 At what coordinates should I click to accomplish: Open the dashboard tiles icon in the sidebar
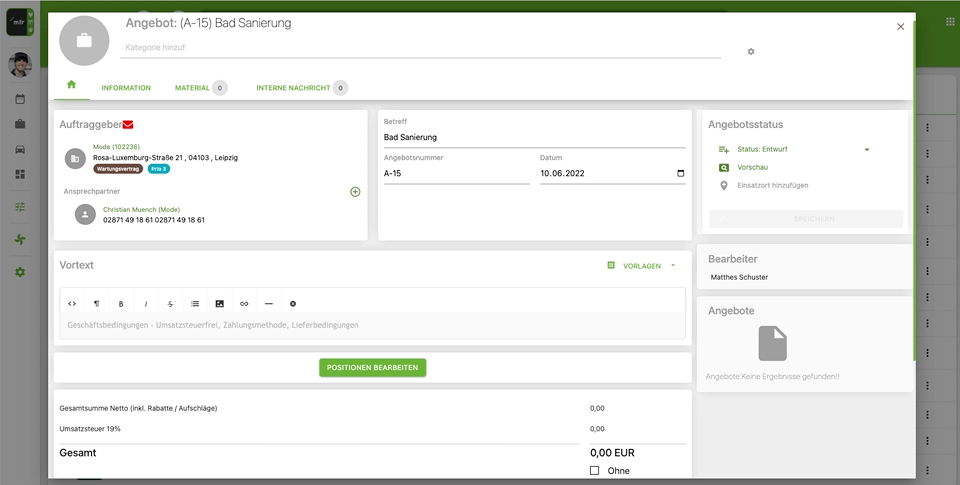click(x=20, y=175)
